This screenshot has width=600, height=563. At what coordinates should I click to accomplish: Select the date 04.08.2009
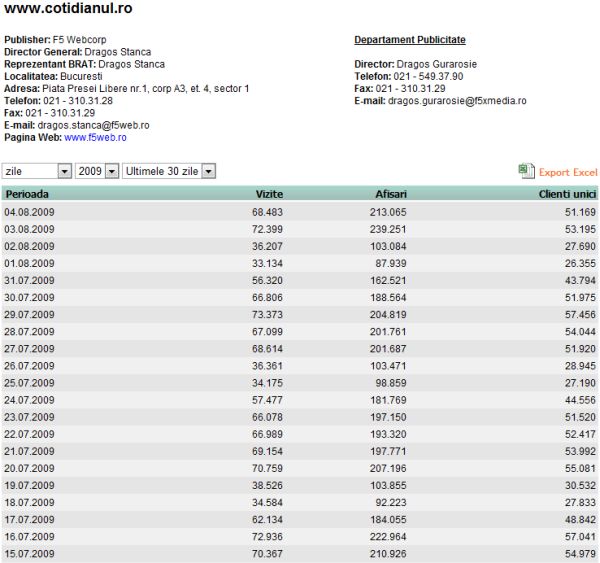[x=29, y=212]
